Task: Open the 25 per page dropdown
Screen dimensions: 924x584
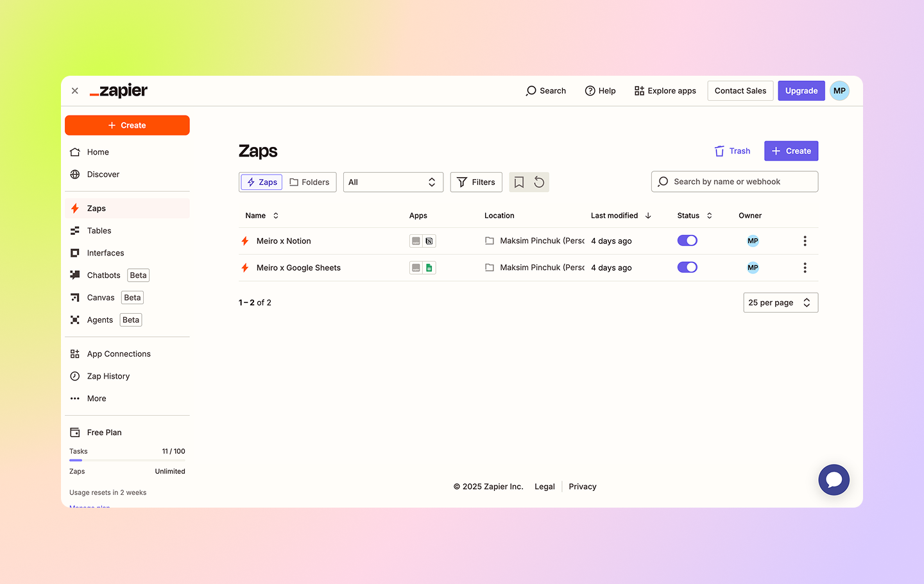Action: (x=780, y=303)
